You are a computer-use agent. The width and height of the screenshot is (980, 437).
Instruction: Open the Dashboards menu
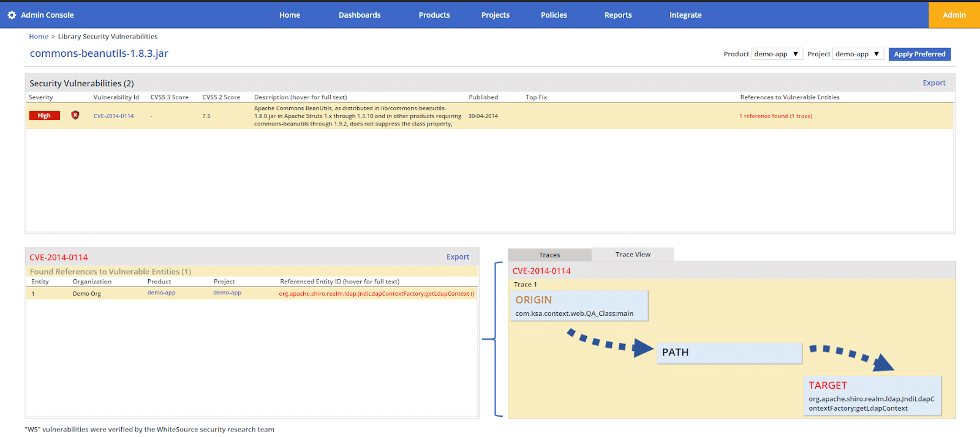pyautogui.click(x=360, y=15)
